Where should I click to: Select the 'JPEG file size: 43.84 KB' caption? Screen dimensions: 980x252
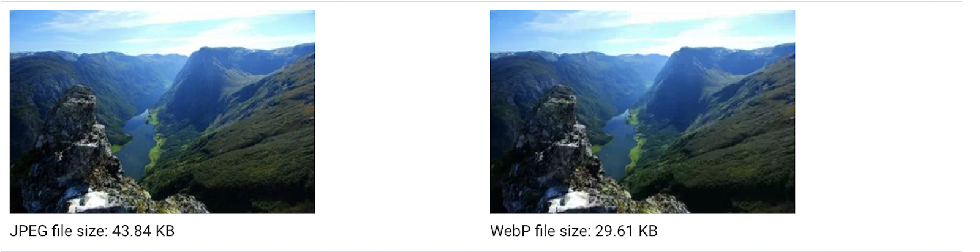point(92,231)
